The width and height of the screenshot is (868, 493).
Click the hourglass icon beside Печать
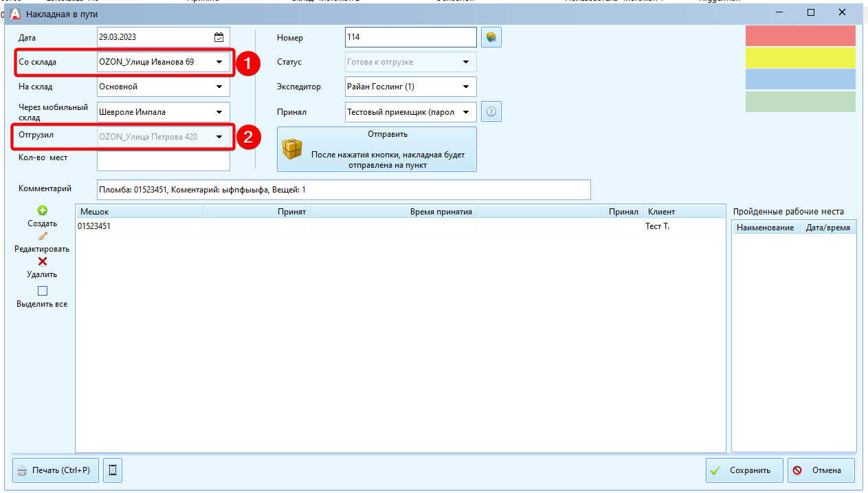click(113, 470)
